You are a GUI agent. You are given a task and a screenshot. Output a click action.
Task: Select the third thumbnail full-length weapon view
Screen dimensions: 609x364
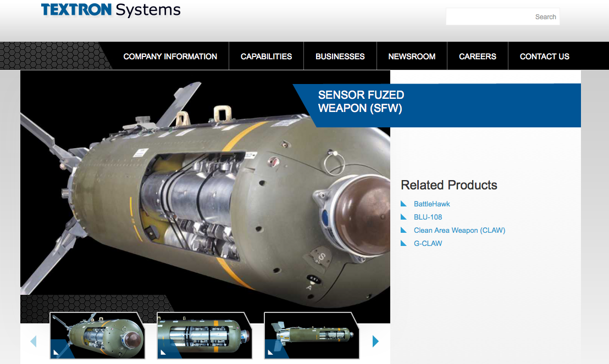coord(312,335)
